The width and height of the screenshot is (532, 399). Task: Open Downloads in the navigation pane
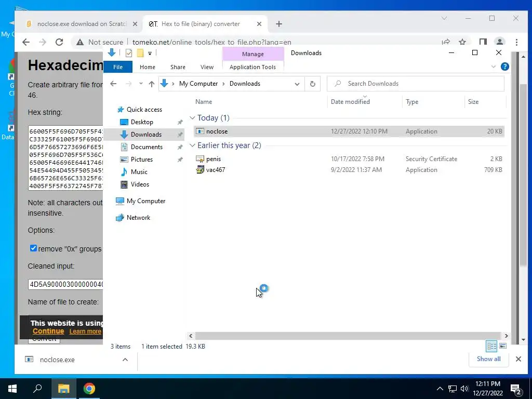coord(145,135)
